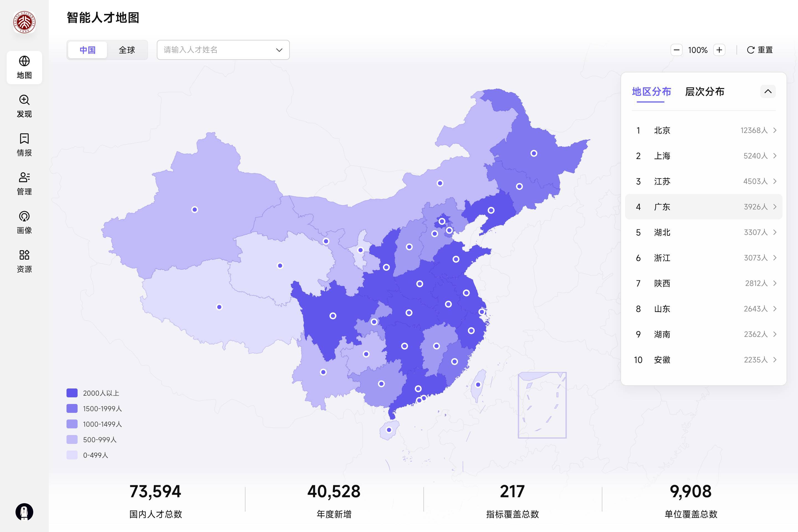Collapse the 地区分布 panel with chevron
Viewport: 798px width, 532px height.
click(x=768, y=92)
